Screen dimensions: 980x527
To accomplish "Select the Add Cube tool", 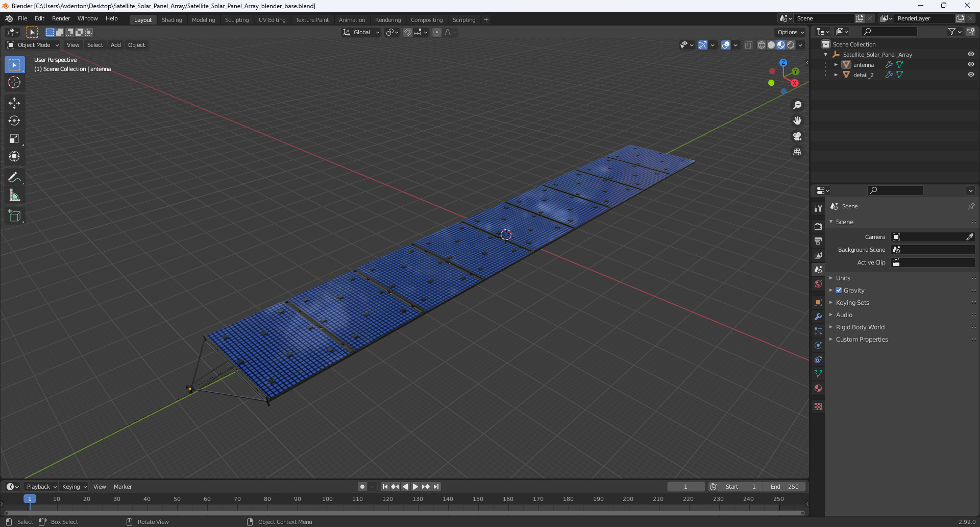I will pos(14,216).
